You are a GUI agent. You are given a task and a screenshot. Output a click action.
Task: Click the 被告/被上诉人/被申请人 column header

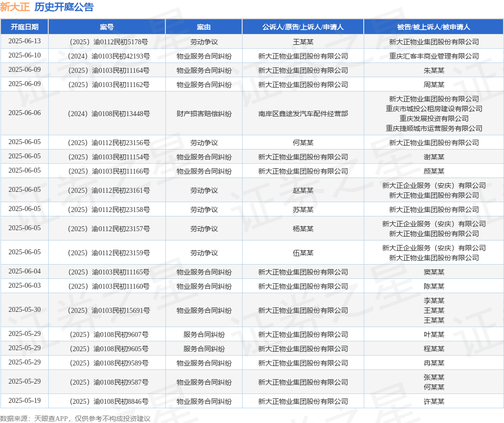pyautogui.click(x=434, y=27)
